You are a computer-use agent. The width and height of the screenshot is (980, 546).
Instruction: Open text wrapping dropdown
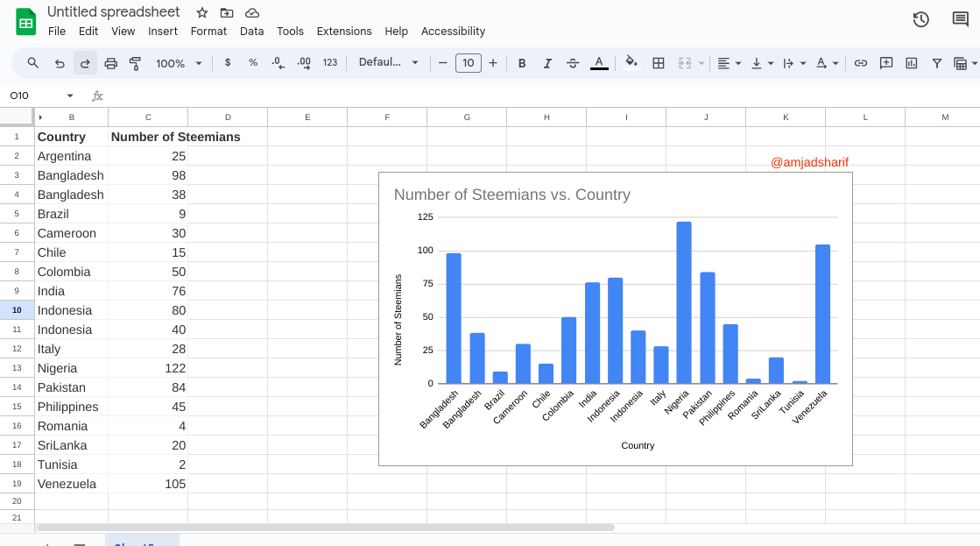point(794,63)
